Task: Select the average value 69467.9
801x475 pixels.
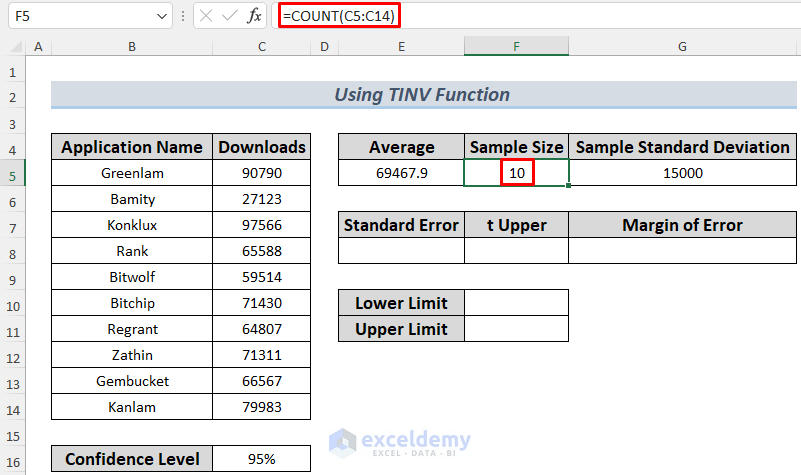Action: (402, 173)
